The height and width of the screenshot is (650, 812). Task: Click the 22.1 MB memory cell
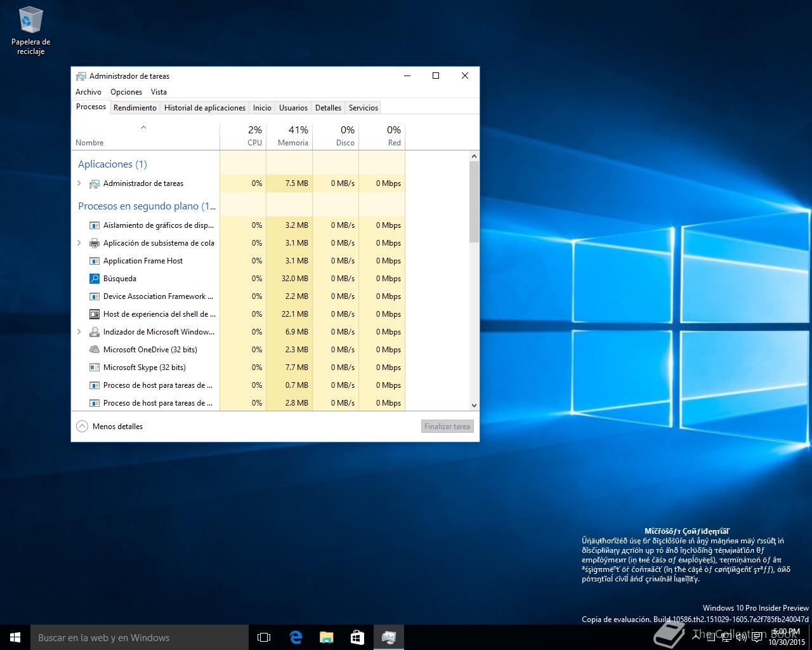pyautogui.click(x=289, y=314)
